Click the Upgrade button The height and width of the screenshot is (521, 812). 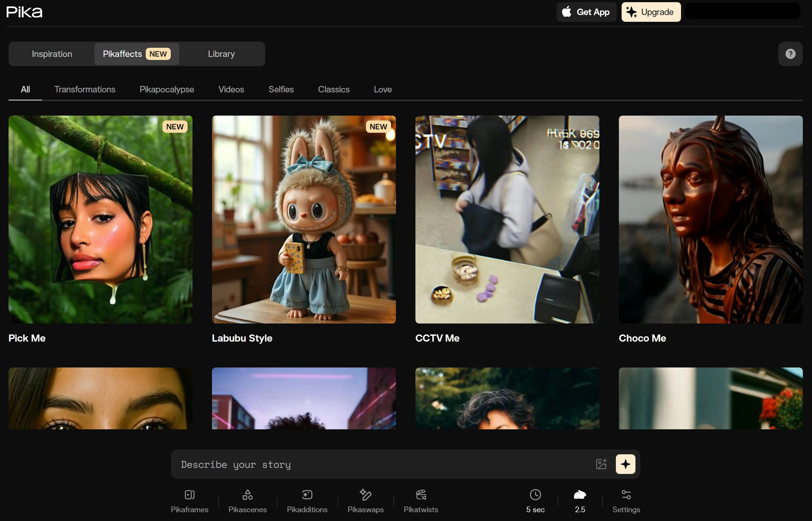point(651,12)
